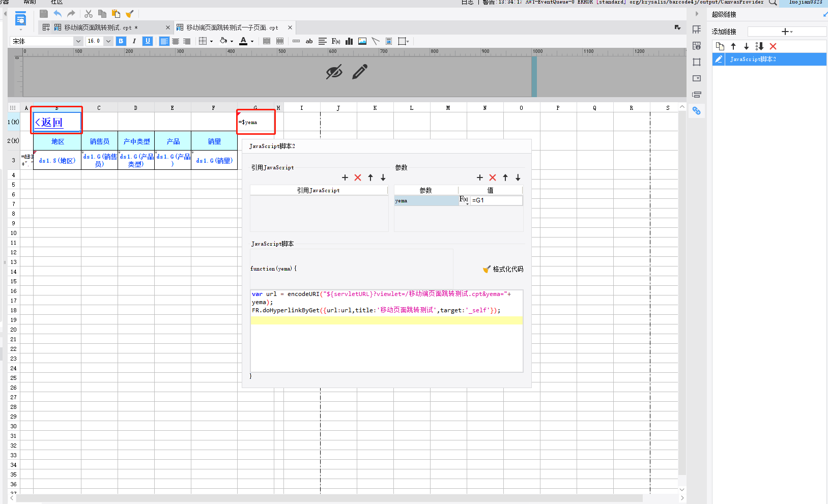Toggle header visibility with the crossed eye icon
The height and width of the screenshot is (504, 828).
(334, 72)
